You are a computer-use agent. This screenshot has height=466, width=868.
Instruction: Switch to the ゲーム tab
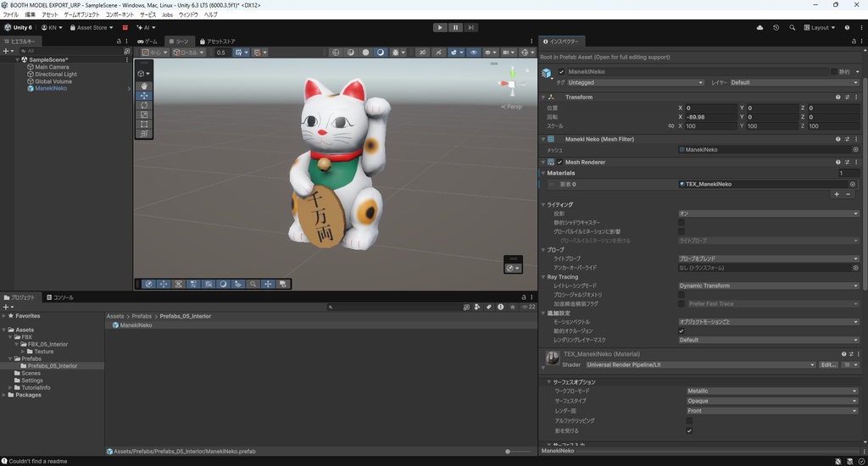coord(147,42)
